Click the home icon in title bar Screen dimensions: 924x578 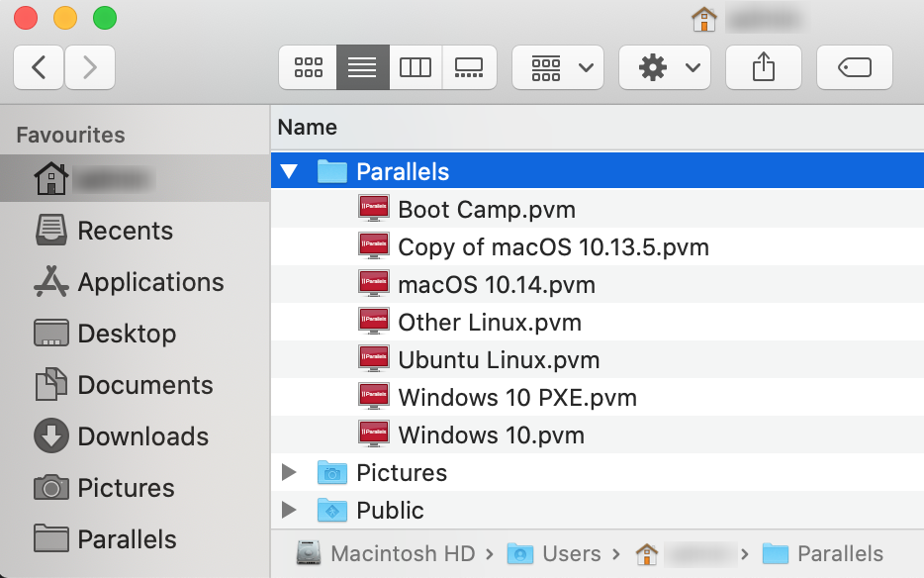coord(704,20)
